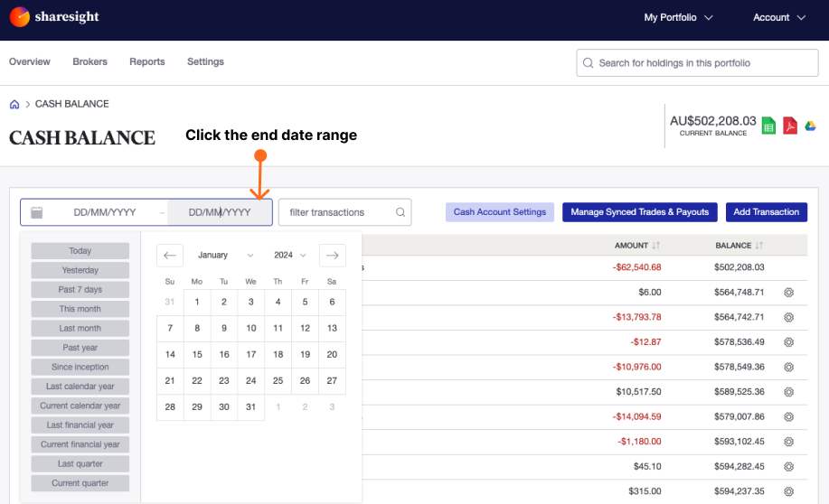Viewport: 829px width, 504px height.
Task: Click AU$502,208.03 current balance
Action: click(712, 121)
